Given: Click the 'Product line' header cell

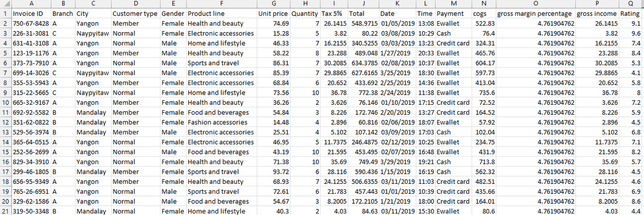Looking at the screenshot, I should (221, 14).
